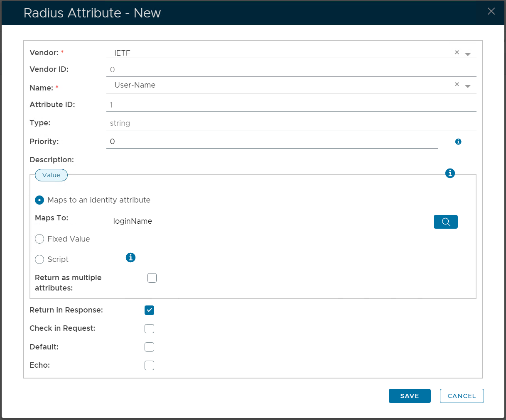
Task: Select the Fixed Value radio option
Action: point(39,239)
